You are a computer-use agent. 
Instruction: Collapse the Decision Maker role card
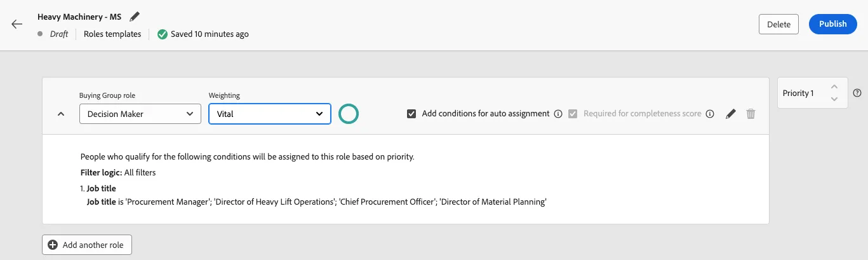61,114
